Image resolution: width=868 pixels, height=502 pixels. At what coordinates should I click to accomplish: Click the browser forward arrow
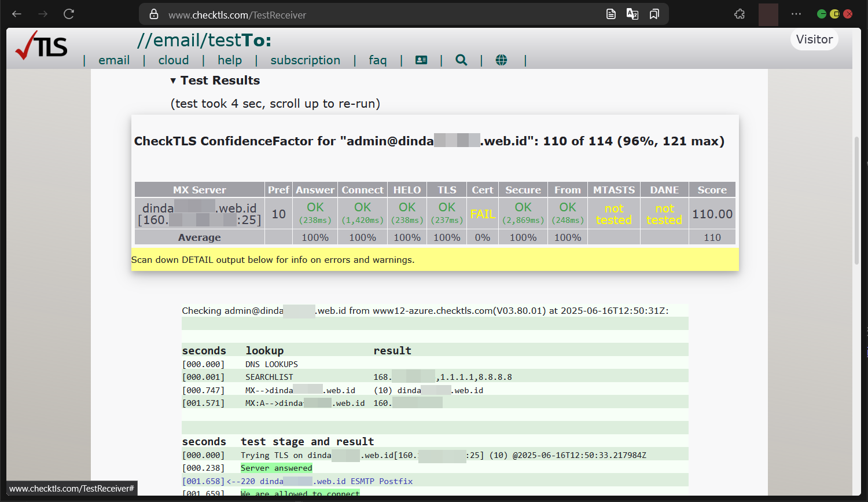coord(43,14)
